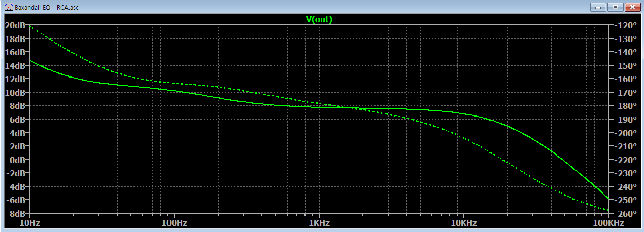644x232 pixels.
Task: Click the 14dB magnitude axis label
Action: coord(15,66)
